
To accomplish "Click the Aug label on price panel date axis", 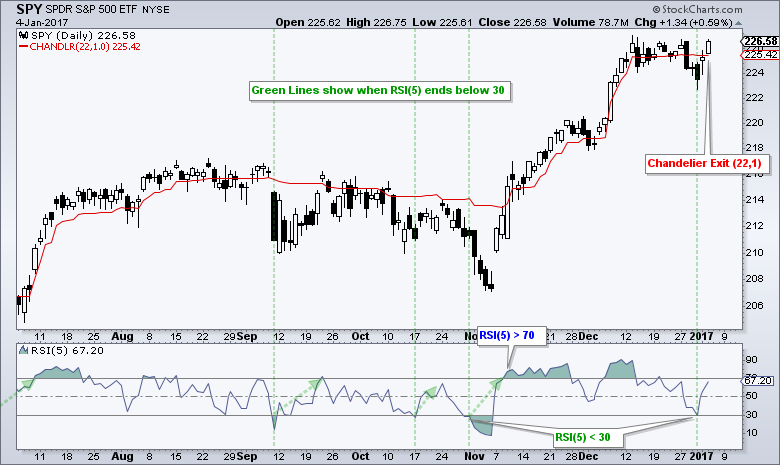I will point(122,337).
